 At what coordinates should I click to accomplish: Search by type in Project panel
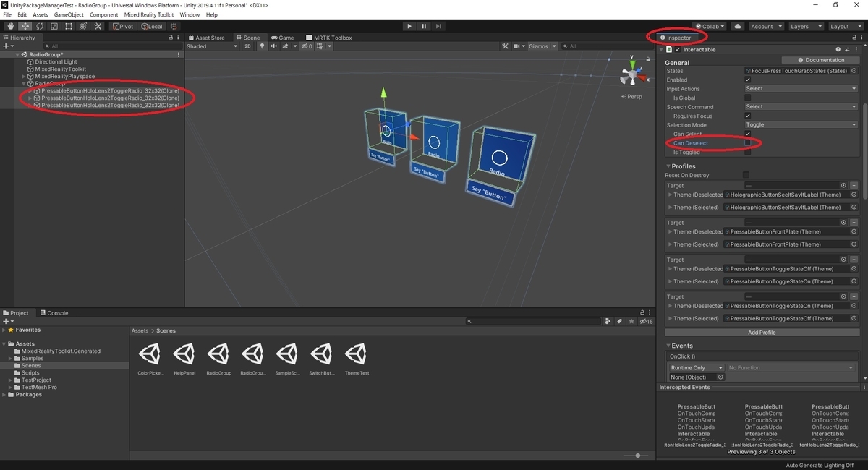point(608,322)
